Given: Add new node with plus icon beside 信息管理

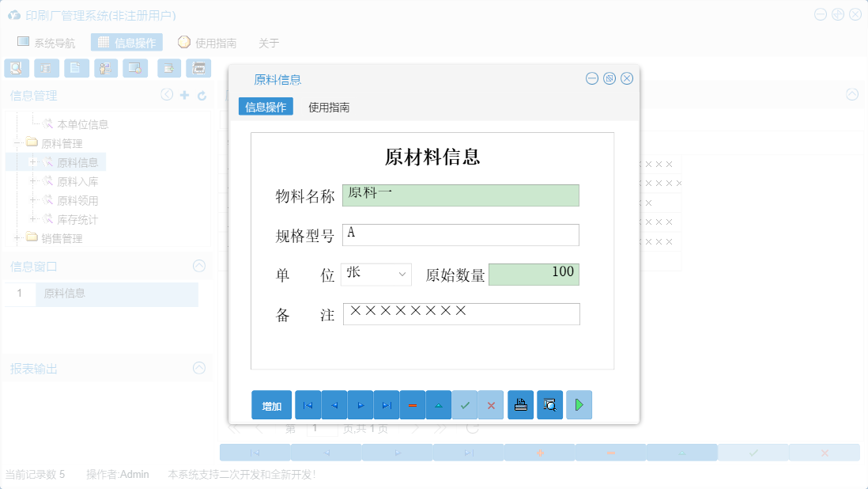Looking at the screenshot, I should [x=183, y=94].
